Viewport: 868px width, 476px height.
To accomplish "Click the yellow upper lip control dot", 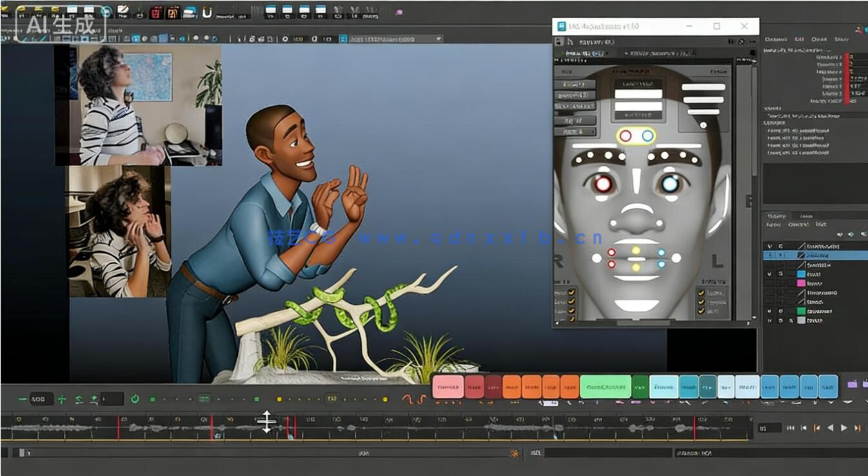I will [x=636, y=250].
